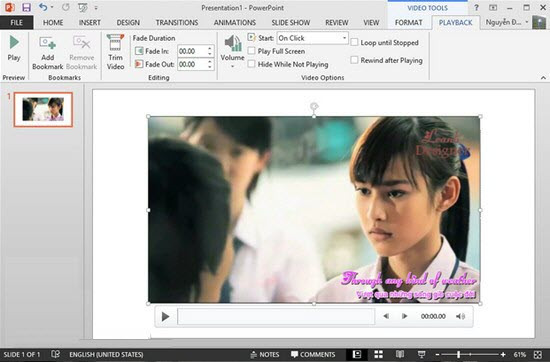Image resolution: width=550 pixels, height=362 pixels.
Task: Zoom out with the minus button
Action: coord(437,355)
